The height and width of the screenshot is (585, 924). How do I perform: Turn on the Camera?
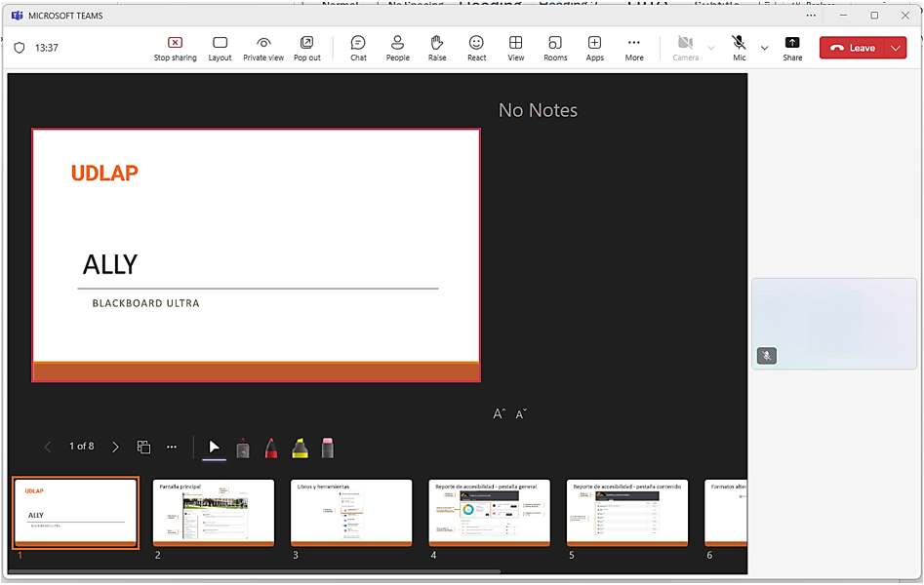[x=685, y=48]
